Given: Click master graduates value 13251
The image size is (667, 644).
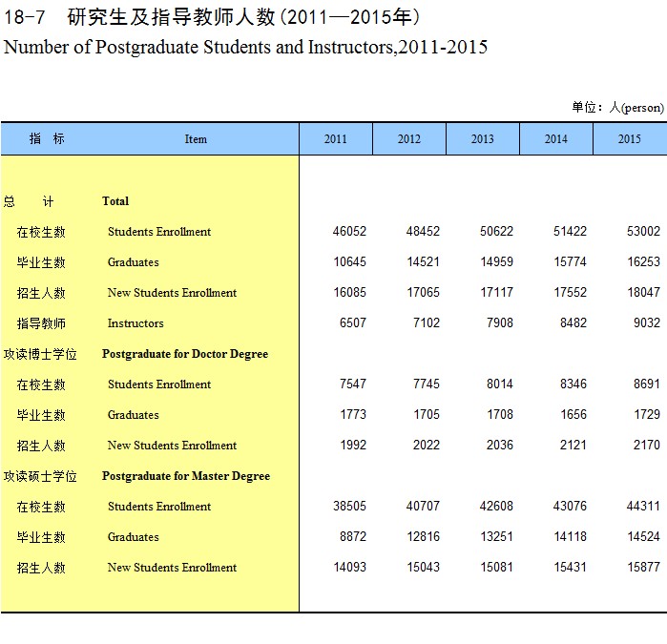Looking at the screenshot, I should pos(497,536).
